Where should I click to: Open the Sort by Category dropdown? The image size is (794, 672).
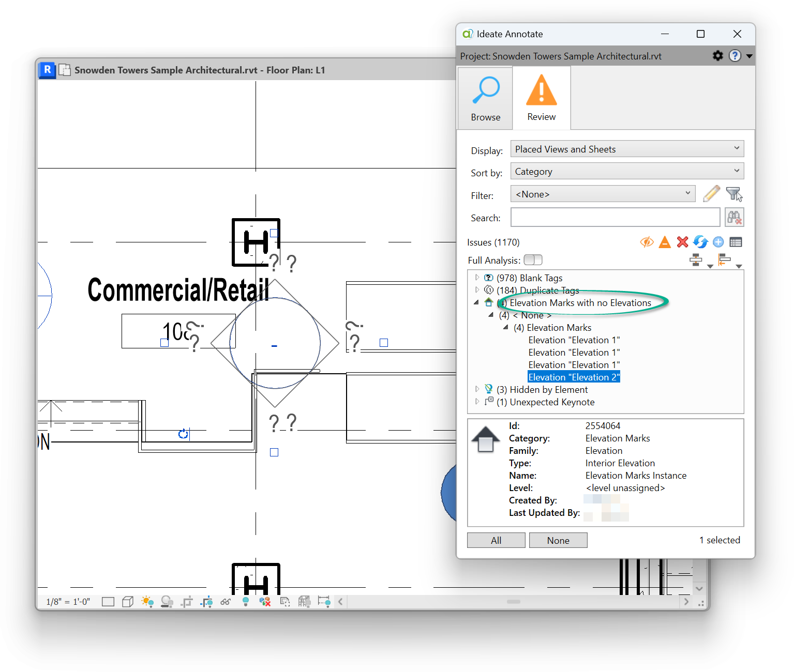[627, 171]
